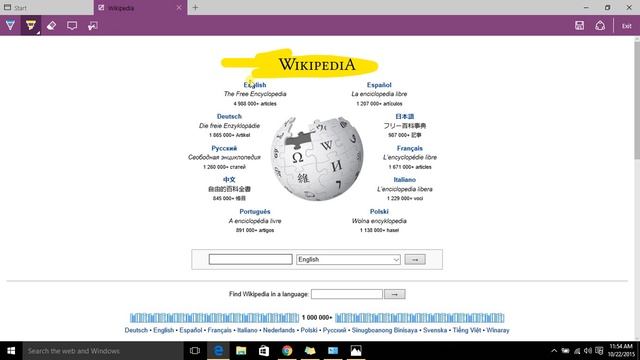Viewport: 640px width, 360px height.
Task: Open English Wikipedia link
Action: coord(255,85)
